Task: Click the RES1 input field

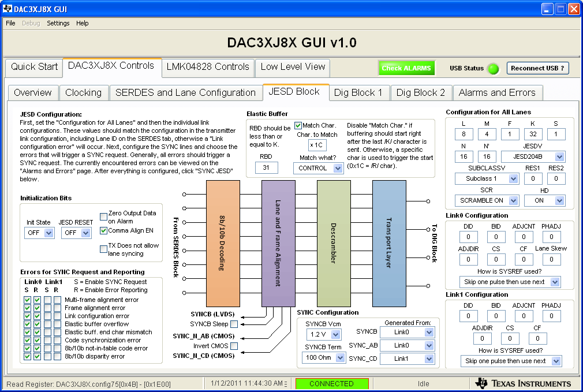Action: pyautogui.click(x=533, y=178)
